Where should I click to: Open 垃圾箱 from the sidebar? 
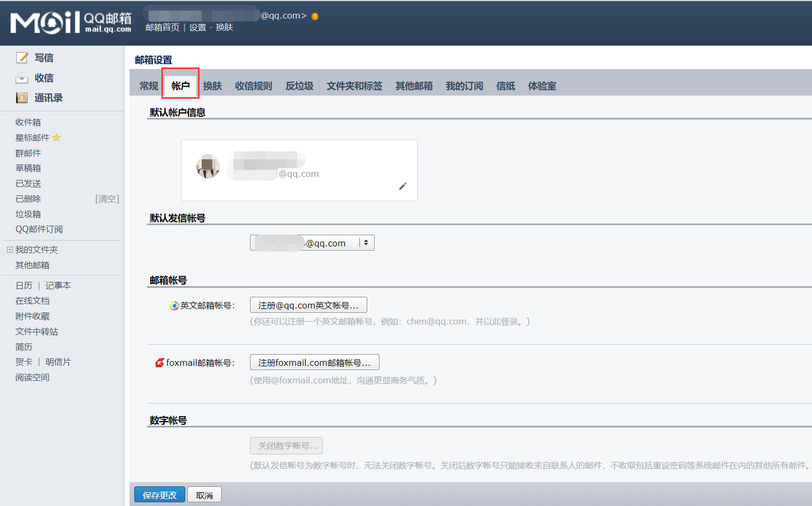28,213
